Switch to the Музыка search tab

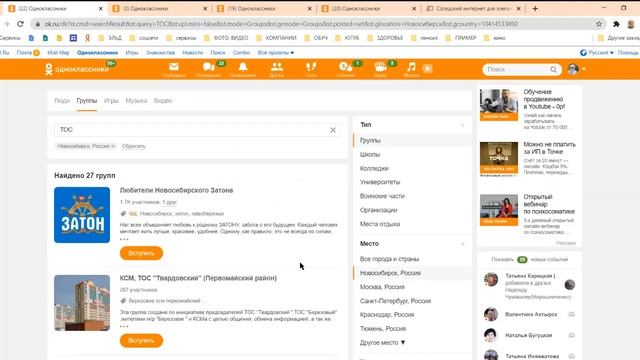(x=136, y=100)
